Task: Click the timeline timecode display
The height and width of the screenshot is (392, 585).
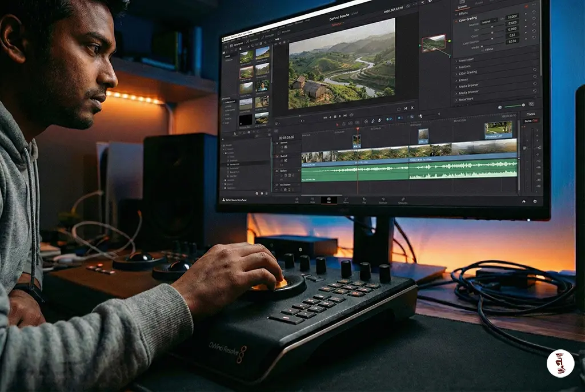Action: [x=286, y=138]
